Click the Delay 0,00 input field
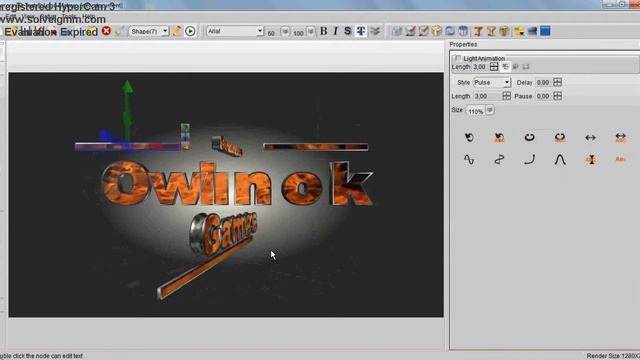Viewport: 640px width, 360px height. point(544,82)
